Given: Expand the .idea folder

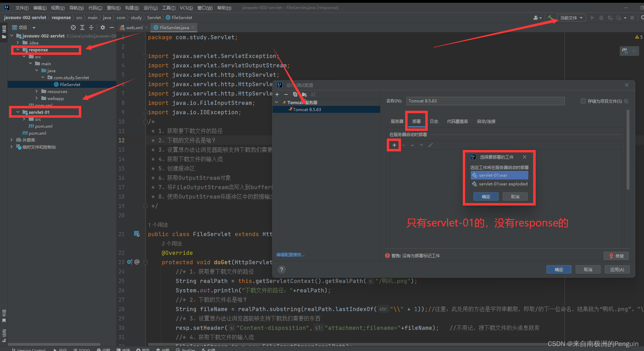Looking at the screenshot, I should [x=18, y=43].
